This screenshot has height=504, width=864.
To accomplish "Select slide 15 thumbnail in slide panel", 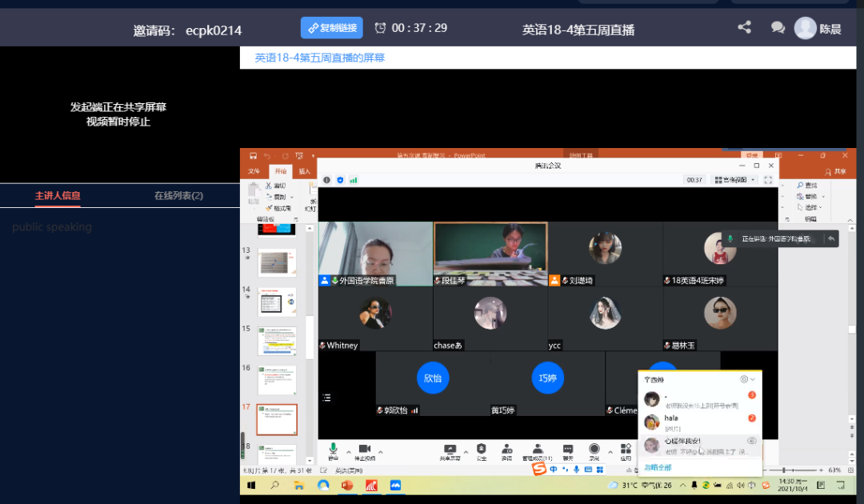I will point(277,341).
